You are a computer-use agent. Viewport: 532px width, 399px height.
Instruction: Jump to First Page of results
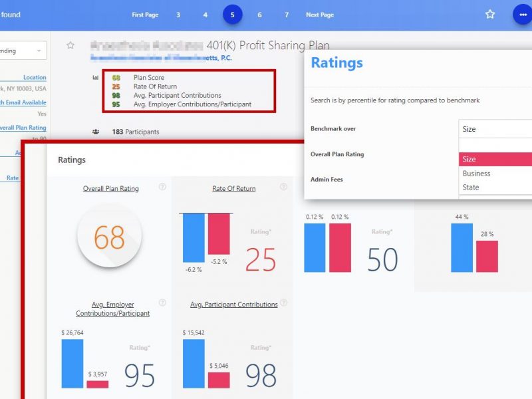[x=146, y=15]
